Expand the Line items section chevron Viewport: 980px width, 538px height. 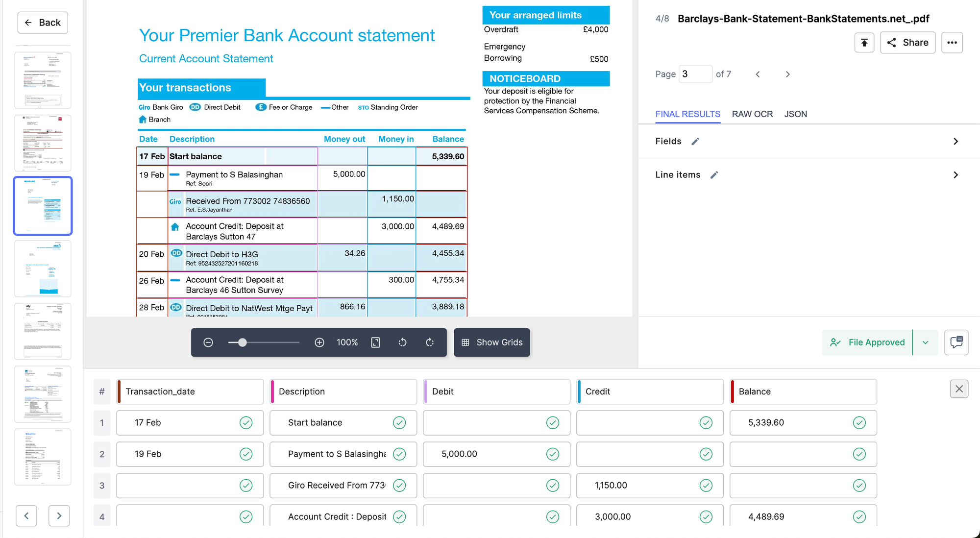coord(955,175)
